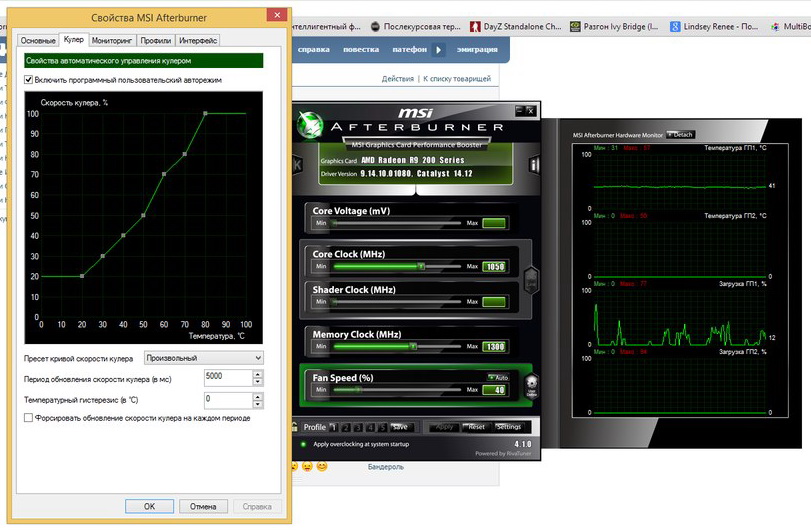Toggle Apply overclocking at system startup
This screenshot has height=531, width=811.
point(361,444)
